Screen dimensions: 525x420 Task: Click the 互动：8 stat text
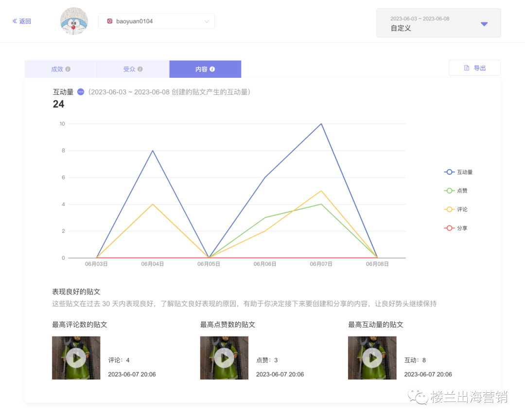click(x=415, y=360)
